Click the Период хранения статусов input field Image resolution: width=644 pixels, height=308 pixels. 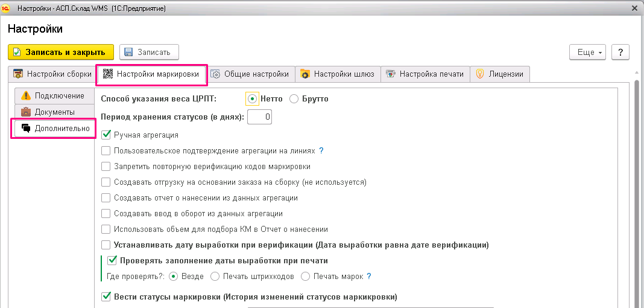coord(260,117)
